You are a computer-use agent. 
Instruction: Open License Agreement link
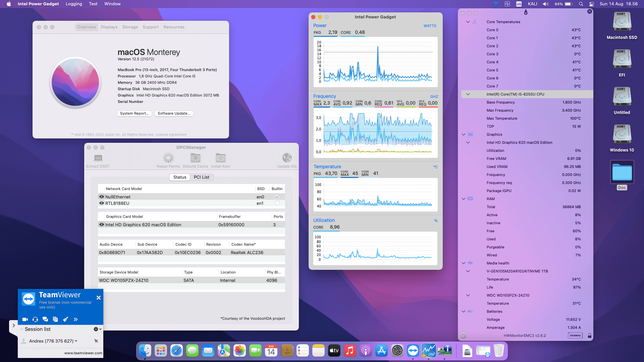171,135
